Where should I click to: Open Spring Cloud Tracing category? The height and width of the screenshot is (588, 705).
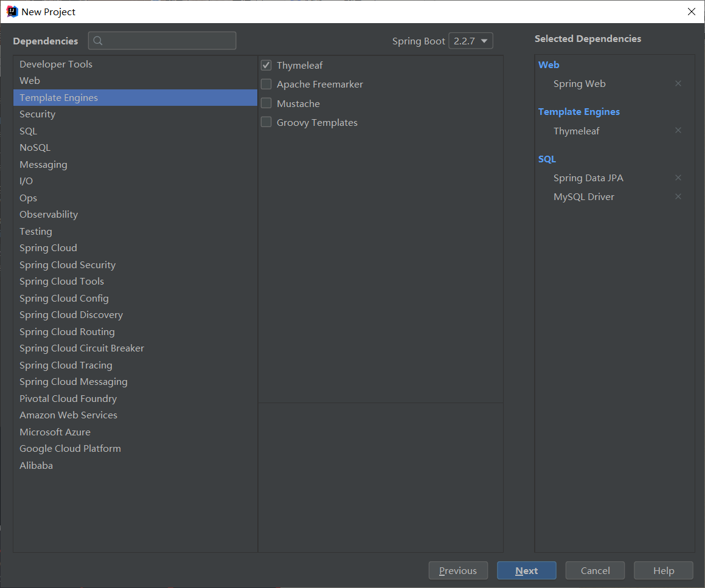[x=135, y=365]
